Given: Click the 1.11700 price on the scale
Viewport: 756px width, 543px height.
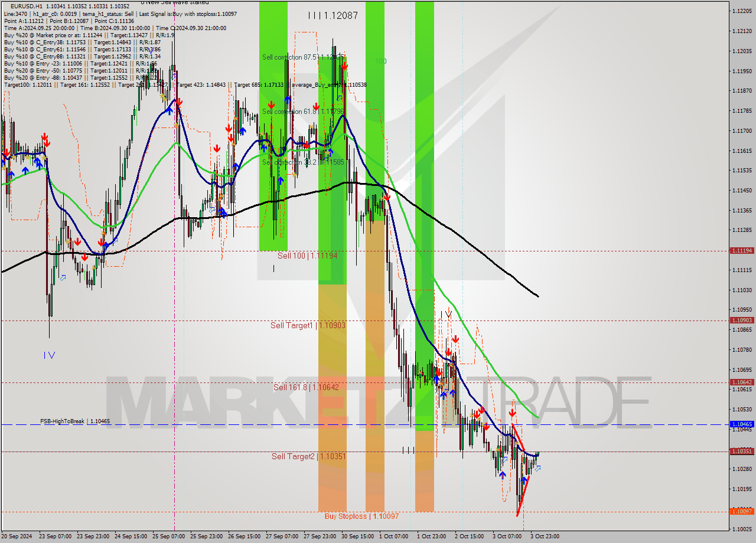Looking at the screenshot, I should (x=742, y=130).
